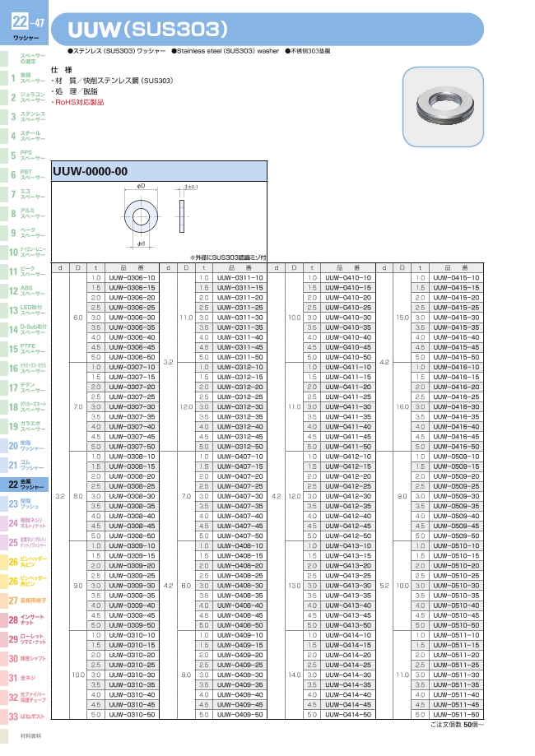Image resolution: width=535 pixels, height=756 pixels.
Task: Click the page number 22-47 badge
Action: 28,27
